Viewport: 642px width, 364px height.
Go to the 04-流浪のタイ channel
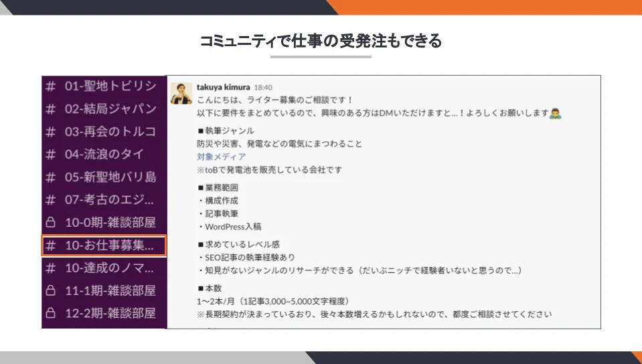click(x=104, y=155)
